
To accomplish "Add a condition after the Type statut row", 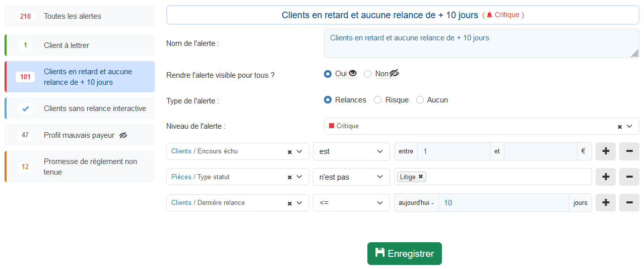I will tap(606, 177).
